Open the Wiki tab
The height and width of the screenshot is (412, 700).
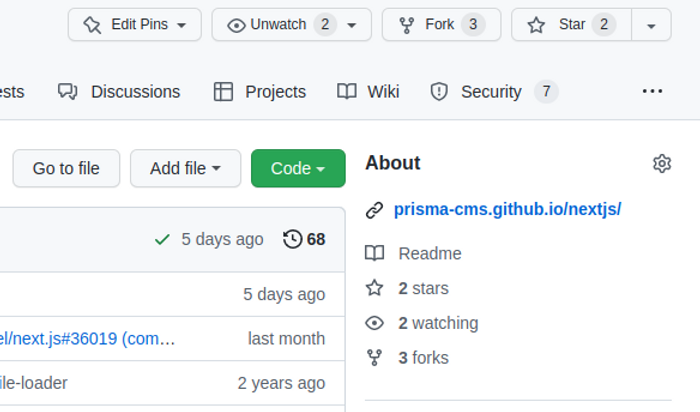coord(368,92)
